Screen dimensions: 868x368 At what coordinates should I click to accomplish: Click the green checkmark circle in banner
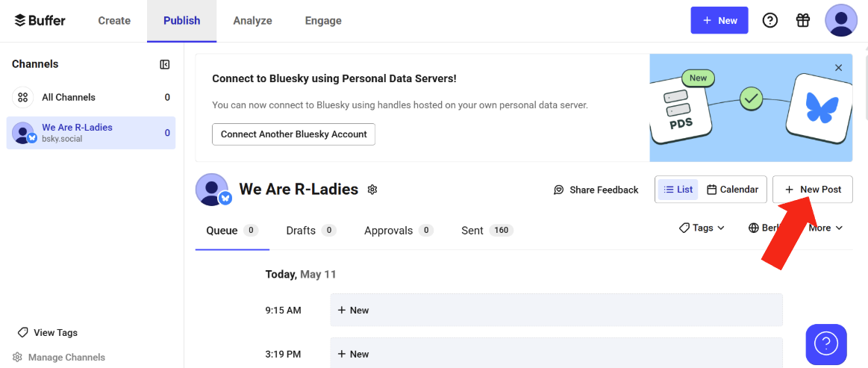751,99
